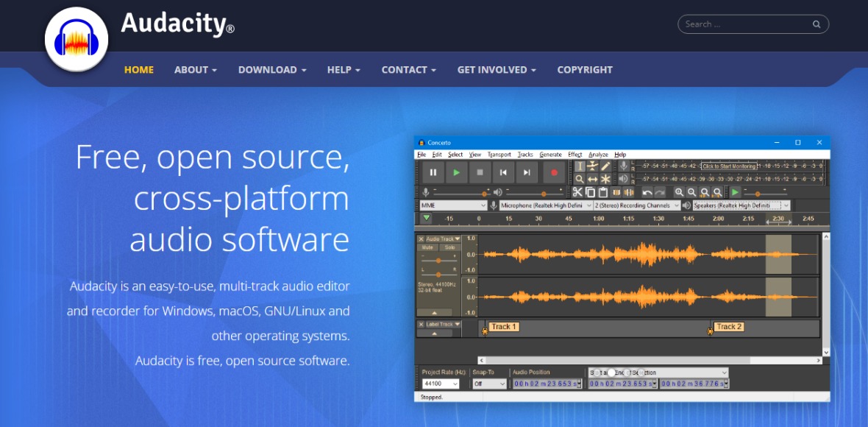Viewport: 868px width, 427px height.
Task: Open the MME audio host dropdown
Action: coord(453,205)
